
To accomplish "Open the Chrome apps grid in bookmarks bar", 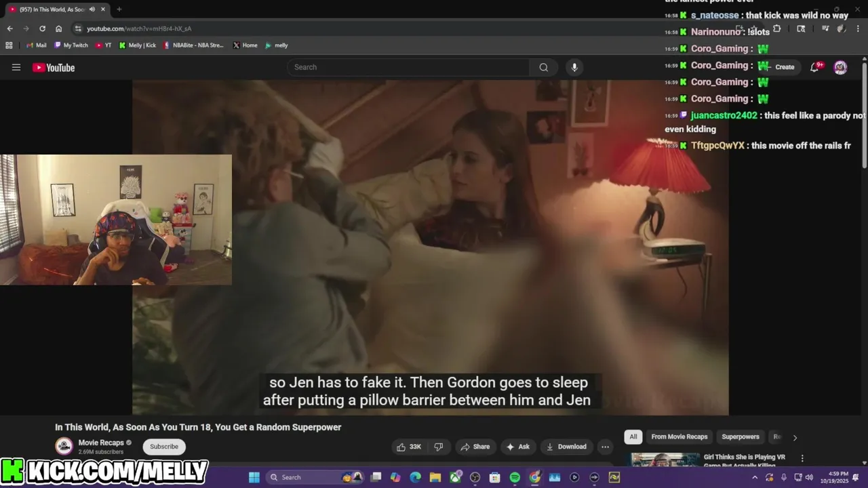I will pyautogui.click(x=9, y=45).
